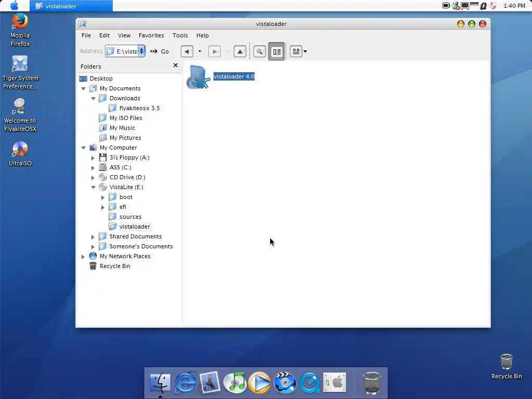Open the media player play icon in dock
Screen dimensions: 532x399
(x=260, y=383)
